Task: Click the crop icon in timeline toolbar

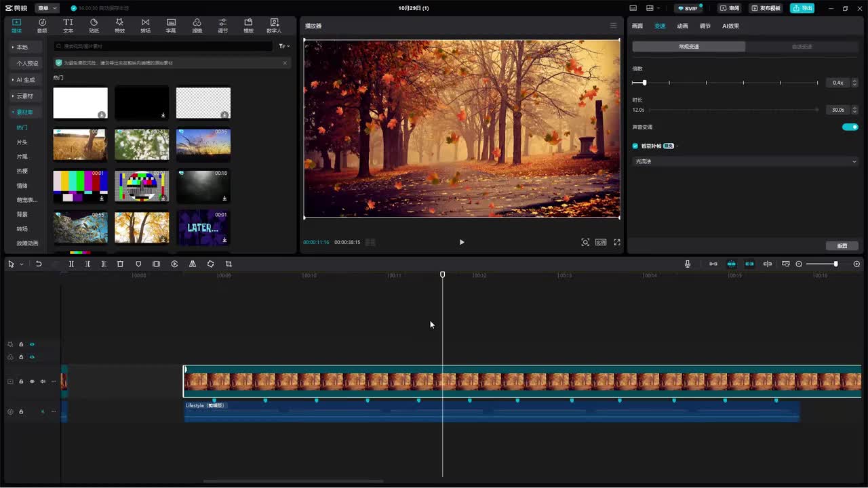Action: [x=229, y=264]
